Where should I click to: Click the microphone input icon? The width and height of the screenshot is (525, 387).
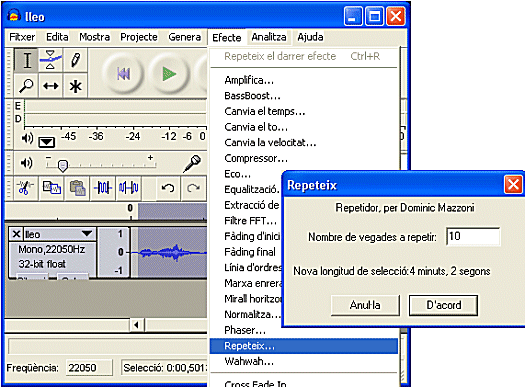tap(192, 164)
